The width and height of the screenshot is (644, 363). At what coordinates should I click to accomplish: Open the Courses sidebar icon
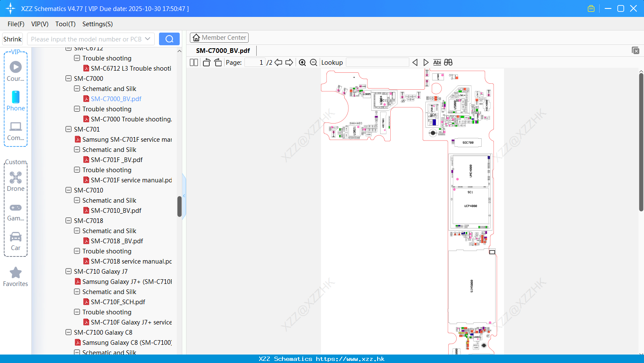pos(16,71)
